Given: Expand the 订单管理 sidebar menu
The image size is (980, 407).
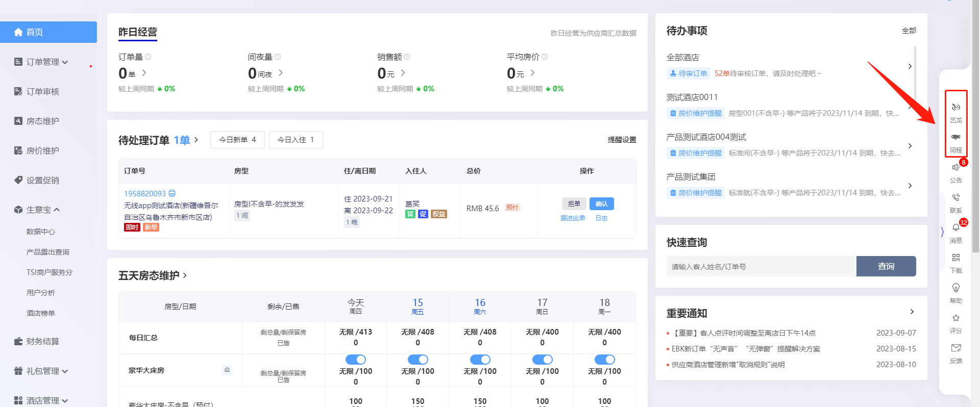Looking at the screenshot, I should click(x=43, y=62).
